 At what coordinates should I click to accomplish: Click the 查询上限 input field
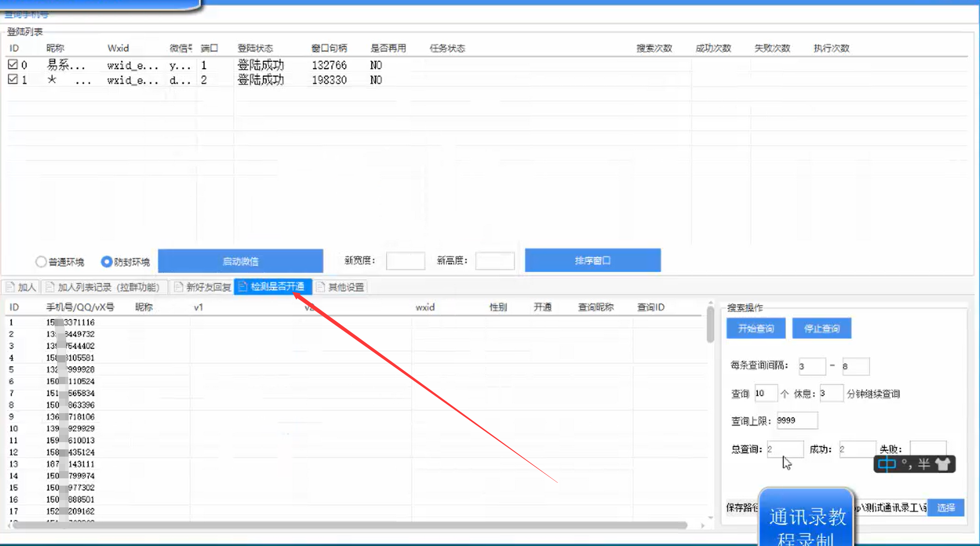pyautogui.click(x=797, y=420)
